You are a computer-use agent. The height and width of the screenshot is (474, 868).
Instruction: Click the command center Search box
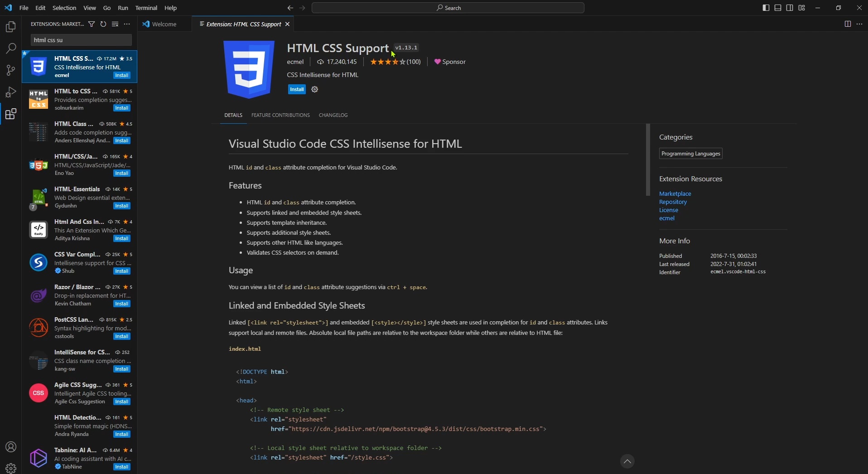448,8
